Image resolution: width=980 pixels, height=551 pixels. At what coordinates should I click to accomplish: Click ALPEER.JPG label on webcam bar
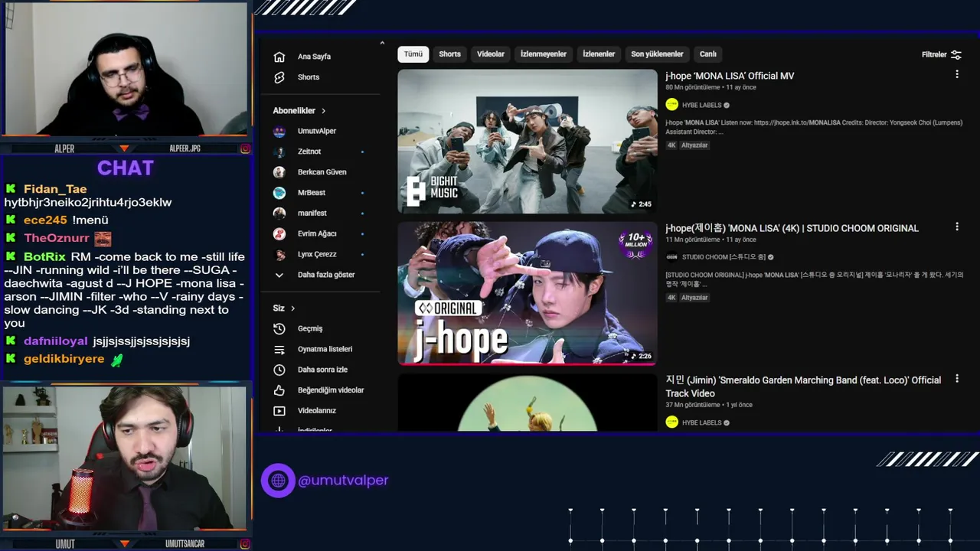(185, 148)
